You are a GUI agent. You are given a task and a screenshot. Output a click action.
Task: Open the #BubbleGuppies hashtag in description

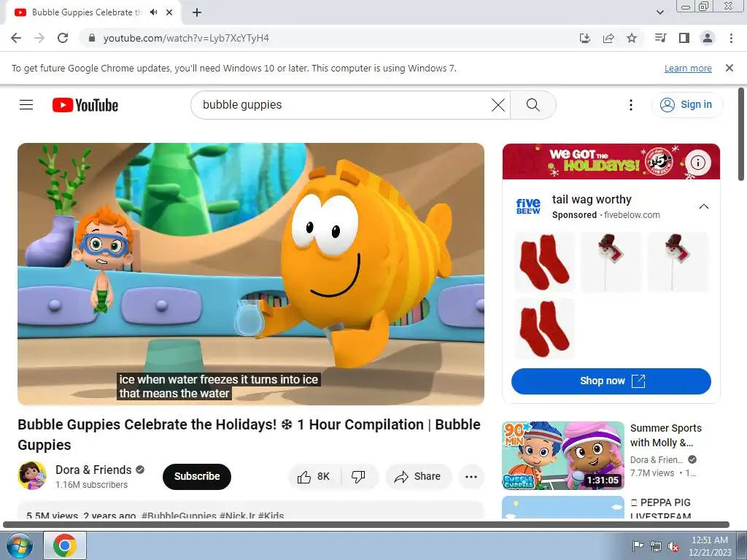(179, 516)
